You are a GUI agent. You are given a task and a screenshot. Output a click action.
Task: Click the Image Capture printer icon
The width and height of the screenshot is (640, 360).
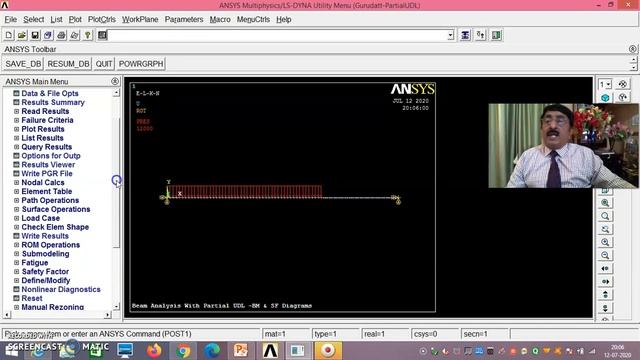pyautogui.click(x=61, y=35)
